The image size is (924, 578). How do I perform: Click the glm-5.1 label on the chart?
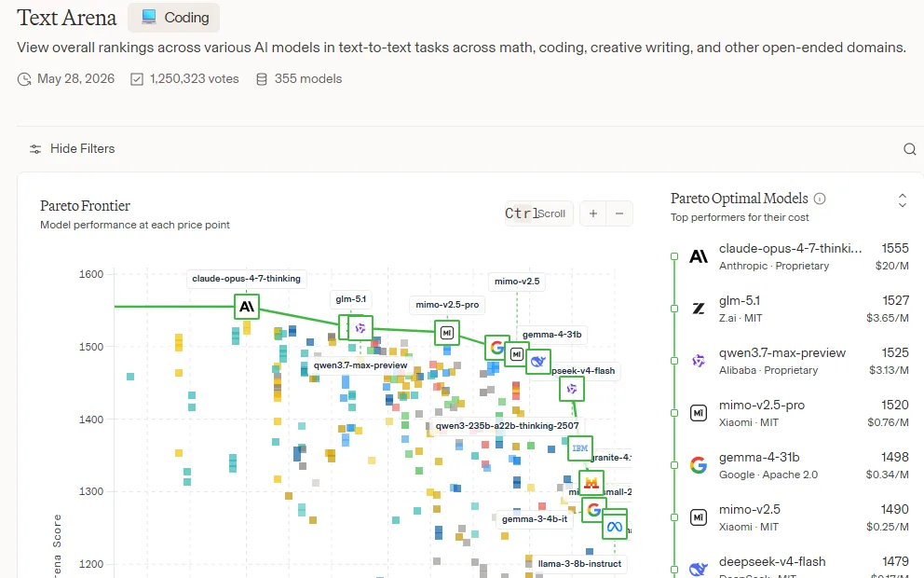click(350, 299)
